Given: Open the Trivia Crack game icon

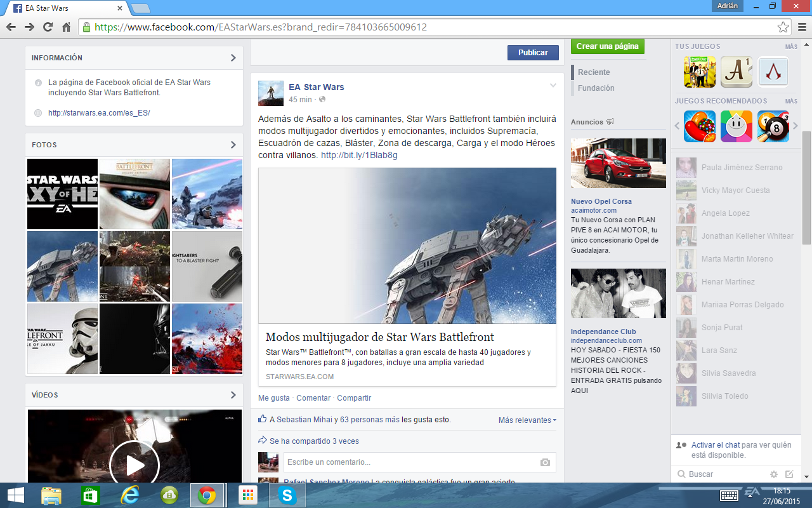Looking at the screenshot, I should click(x=737, y=126).
